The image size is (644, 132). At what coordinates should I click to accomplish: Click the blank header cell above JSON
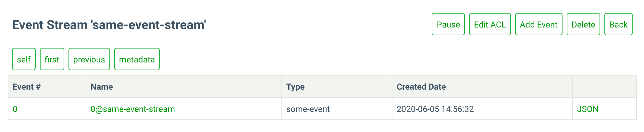604,87
